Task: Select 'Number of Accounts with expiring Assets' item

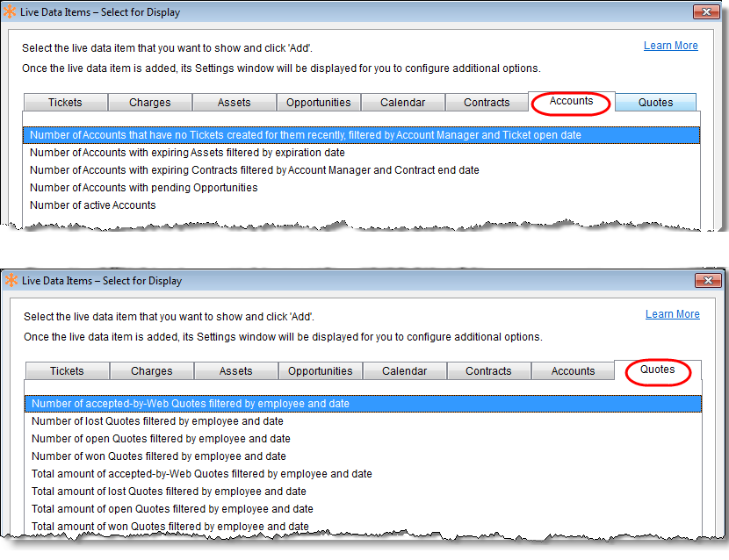Action: (x=187, y=153)
